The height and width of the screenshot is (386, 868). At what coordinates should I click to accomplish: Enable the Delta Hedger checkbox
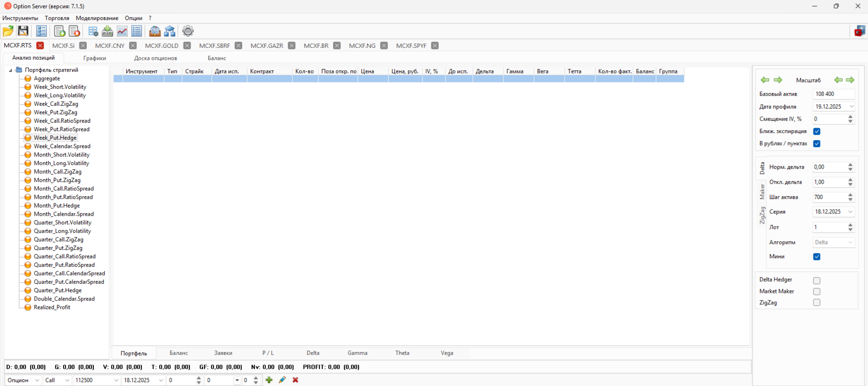pos(816,281)
